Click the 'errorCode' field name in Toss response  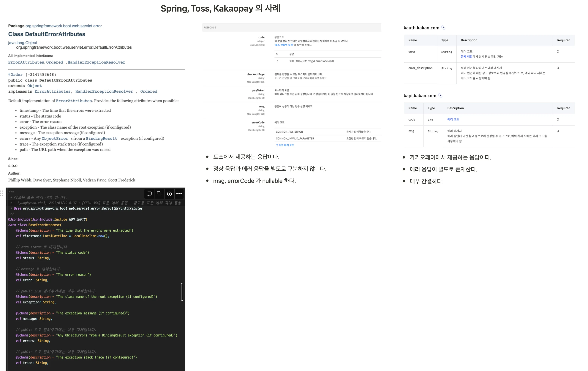(258, 123)
